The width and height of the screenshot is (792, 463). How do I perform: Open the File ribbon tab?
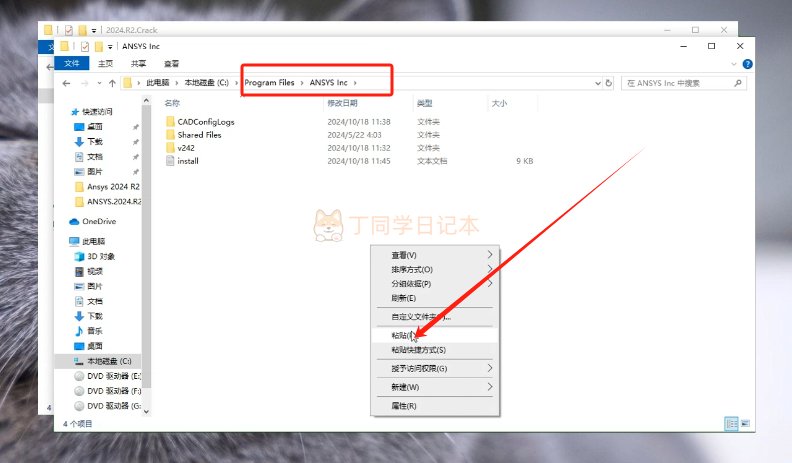(x=72, y=63)
